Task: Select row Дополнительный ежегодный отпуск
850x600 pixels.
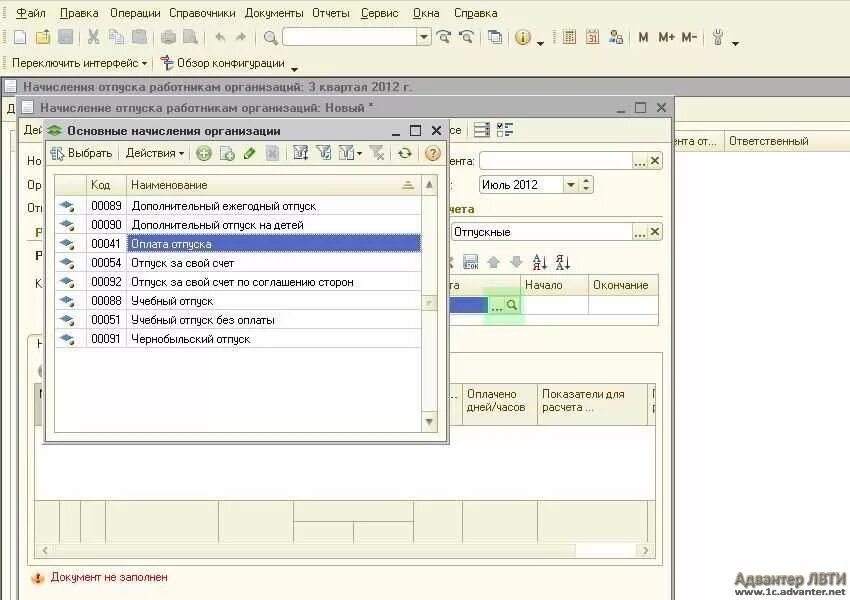Action: [x=238, y=206]
